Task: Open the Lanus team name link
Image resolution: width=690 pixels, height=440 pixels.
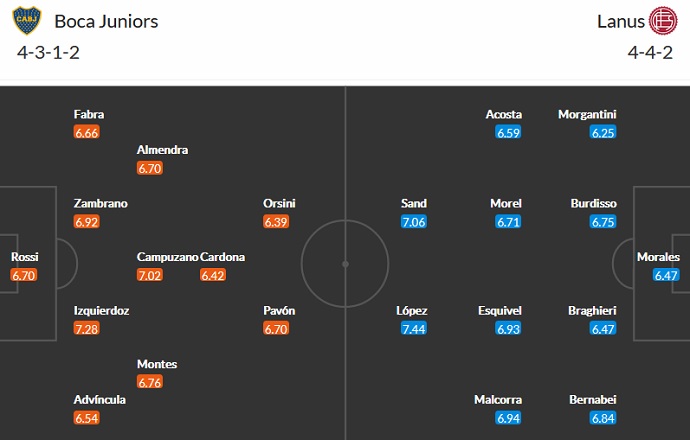Action: (x=620, y=21)
